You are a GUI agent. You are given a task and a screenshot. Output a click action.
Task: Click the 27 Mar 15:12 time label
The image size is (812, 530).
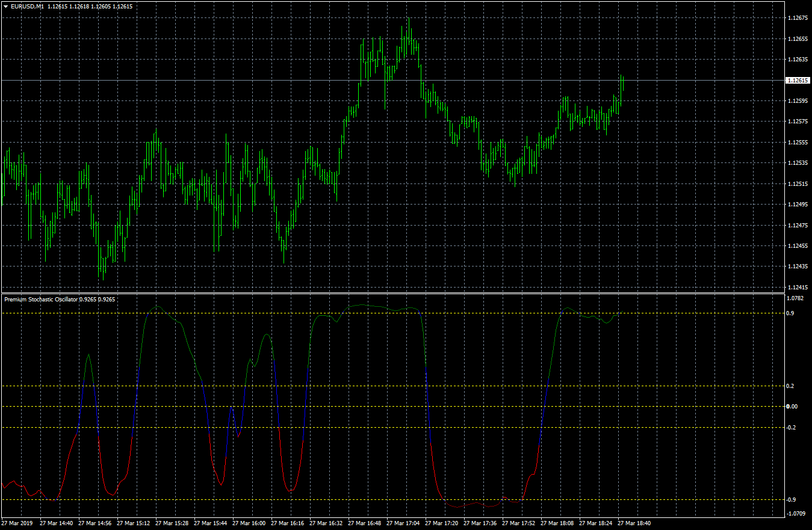click(x=134, y=523)
